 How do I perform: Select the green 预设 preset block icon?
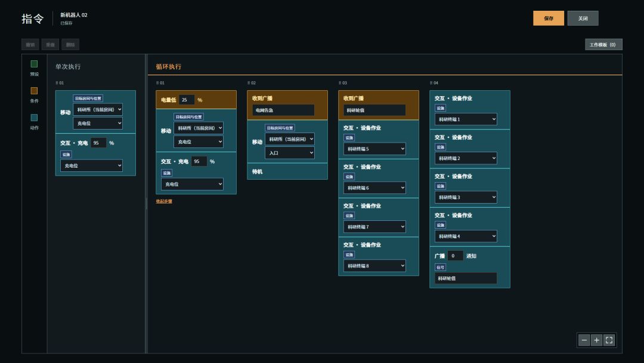[x=34, y=64]
